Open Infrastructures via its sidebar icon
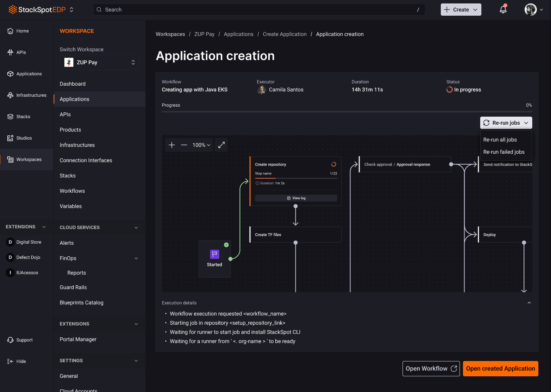The height and width of the screenshot is (392, 551). pyautogui.click(x=10, y=95)
